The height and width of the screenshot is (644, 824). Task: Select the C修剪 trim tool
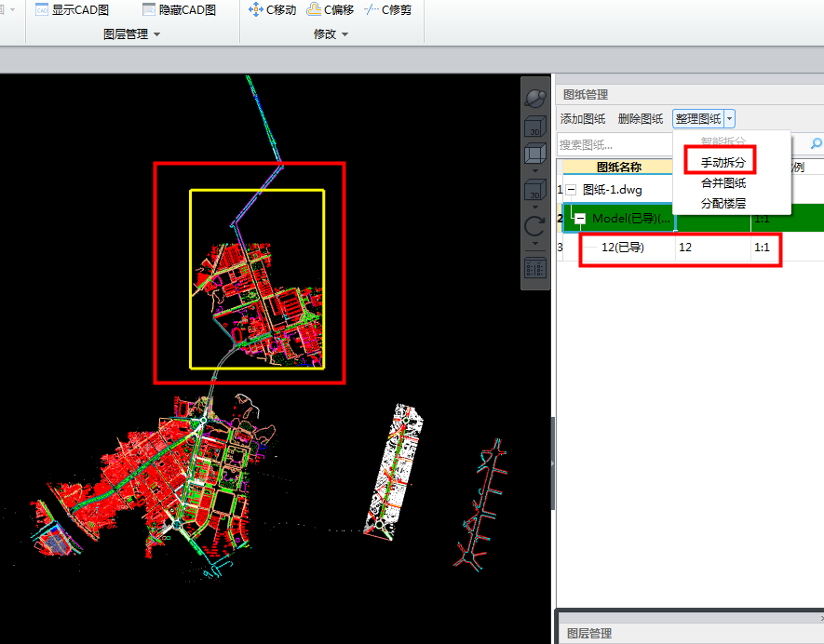[388, 9]
